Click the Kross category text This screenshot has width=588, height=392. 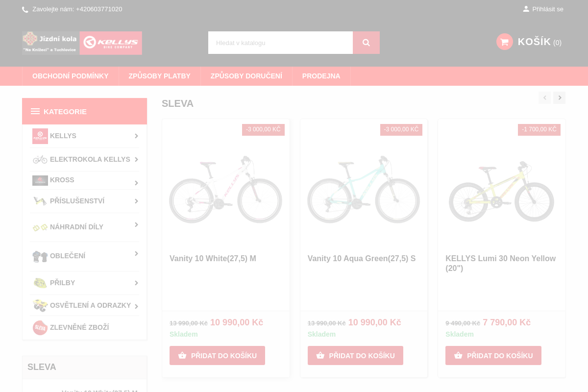click(62, 180)
